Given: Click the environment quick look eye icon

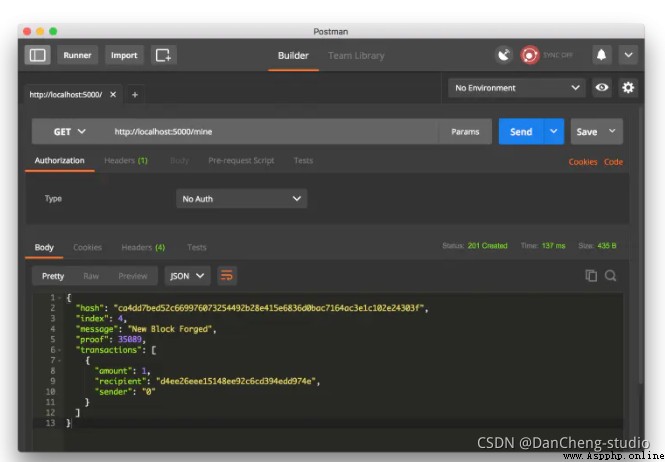Looking at the screenshot, I should pos(602,88).
